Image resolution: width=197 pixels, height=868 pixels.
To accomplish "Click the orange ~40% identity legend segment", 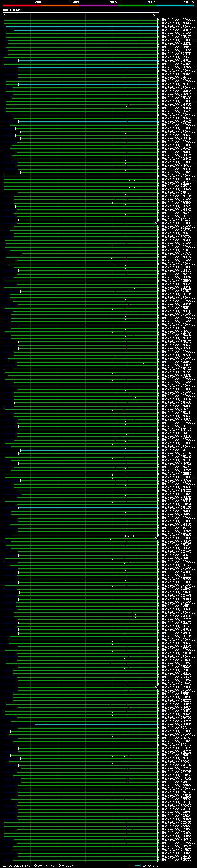I will click(x=60, y=6).
